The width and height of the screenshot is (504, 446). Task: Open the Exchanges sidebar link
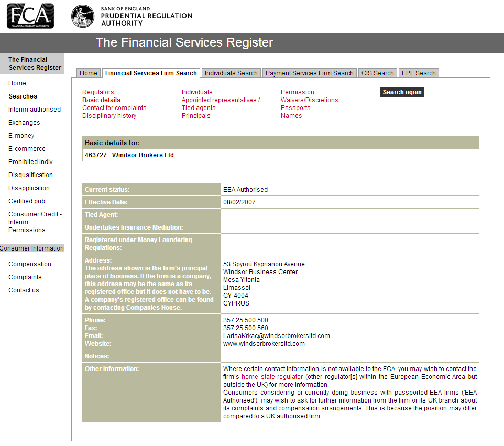click(24, 123)
